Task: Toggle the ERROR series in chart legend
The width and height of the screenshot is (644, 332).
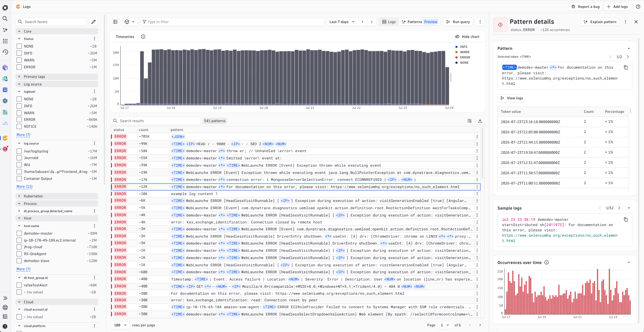Action: click(463, 57)
